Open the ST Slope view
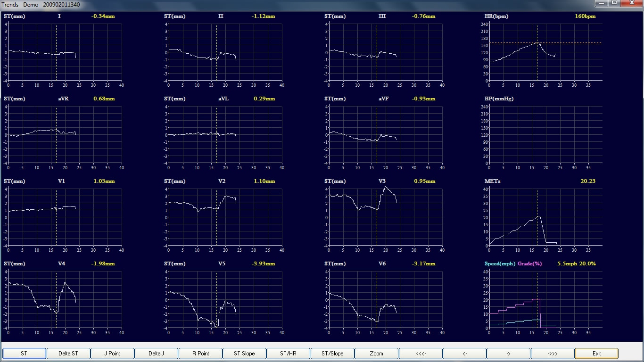This screenshot has width=644, height=362. coord(244,353)
